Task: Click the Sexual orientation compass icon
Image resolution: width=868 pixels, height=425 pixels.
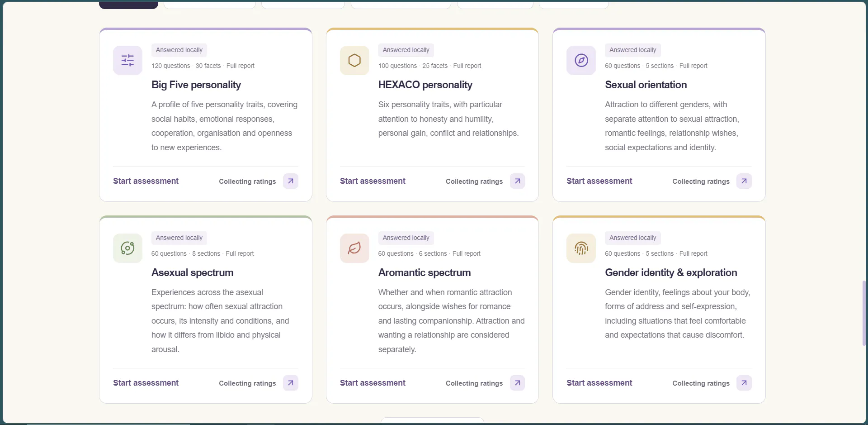Action: click(581, 60)
